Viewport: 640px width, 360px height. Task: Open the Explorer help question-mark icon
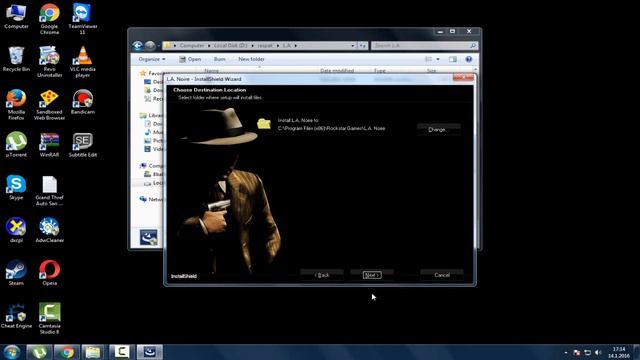[469, 59]
